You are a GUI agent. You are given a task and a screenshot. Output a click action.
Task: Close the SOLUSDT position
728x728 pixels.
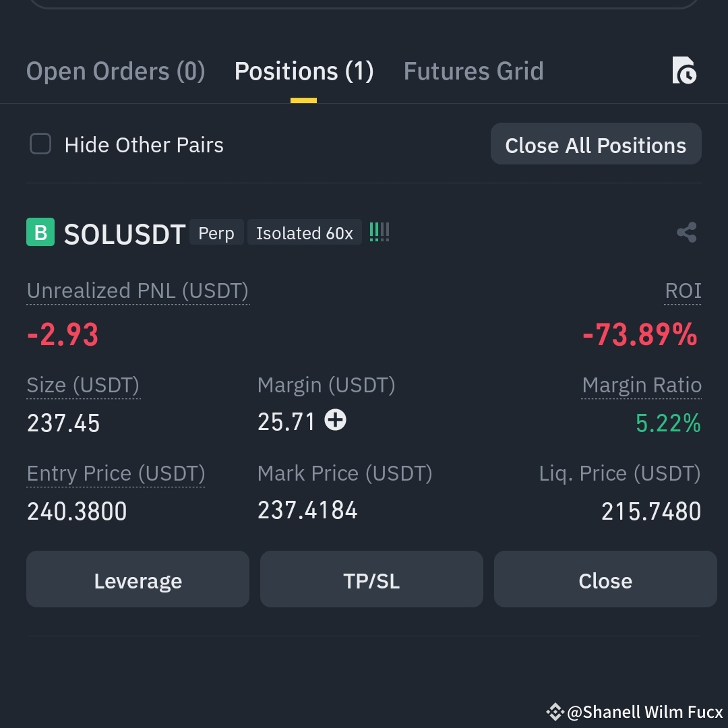click(605, 579)
